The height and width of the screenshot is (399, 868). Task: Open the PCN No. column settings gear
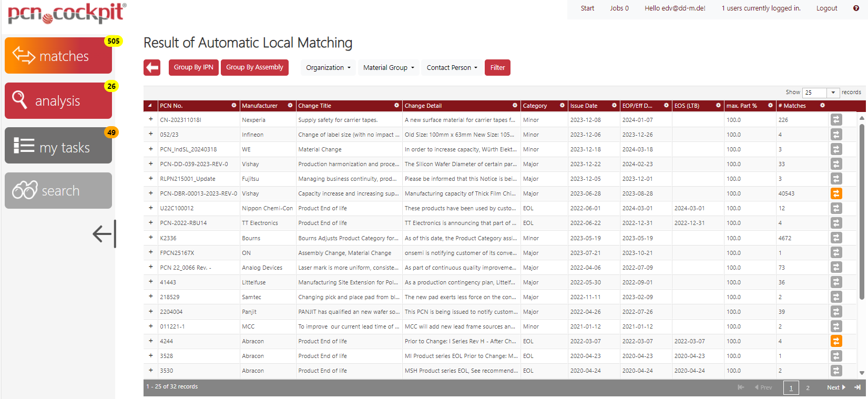coord(234,106)
